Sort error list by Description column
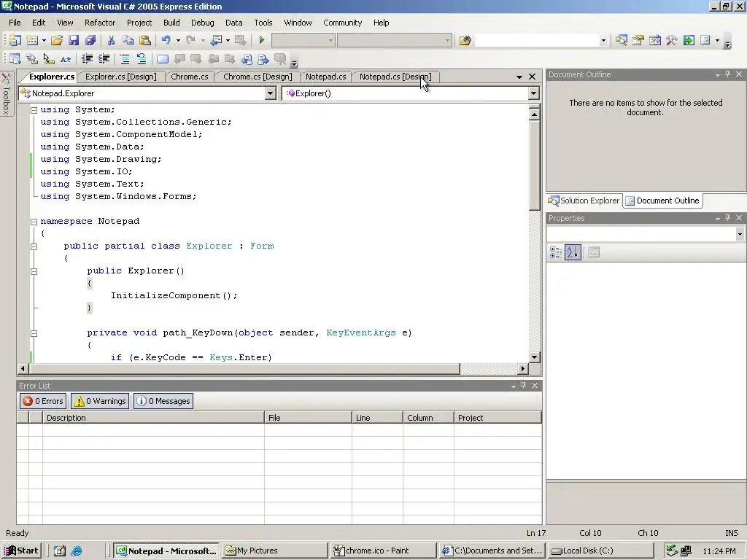Viewport: 747px width, 560px height. (x=153, y=418)
